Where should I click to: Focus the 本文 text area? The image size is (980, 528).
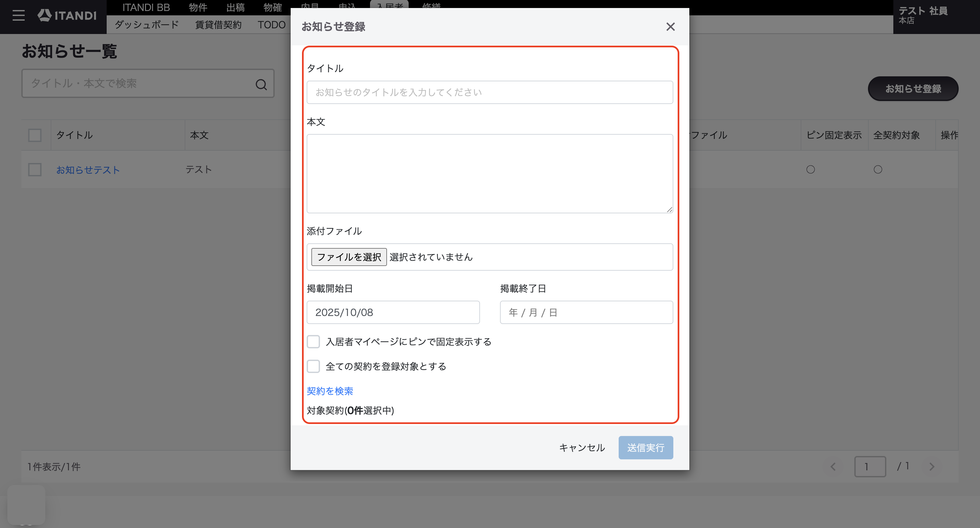click(x=490, y=173)
